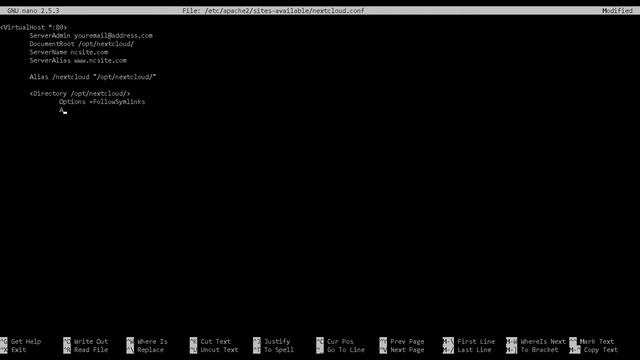
Task: Click the To Spell shortcut label
Action: click(x=278, y=350)
